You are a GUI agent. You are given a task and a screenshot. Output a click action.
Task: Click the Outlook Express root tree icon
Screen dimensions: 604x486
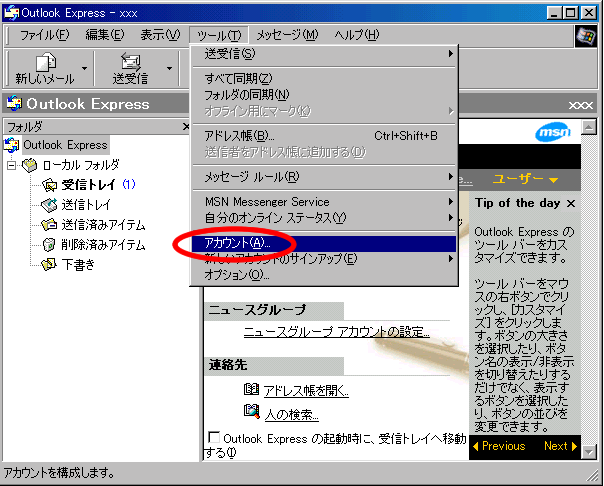pos(11,145)
